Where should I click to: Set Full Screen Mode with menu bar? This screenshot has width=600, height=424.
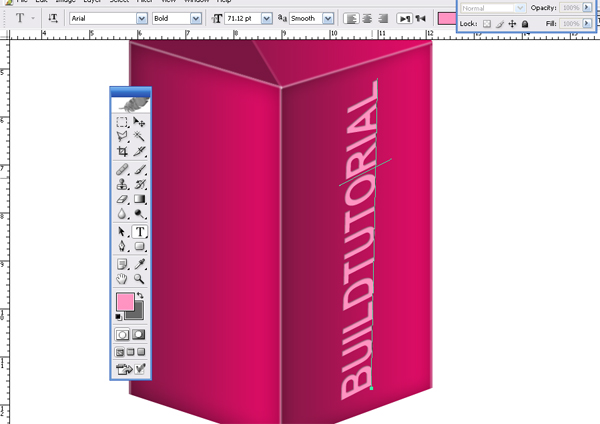click(x=130, y=352)
